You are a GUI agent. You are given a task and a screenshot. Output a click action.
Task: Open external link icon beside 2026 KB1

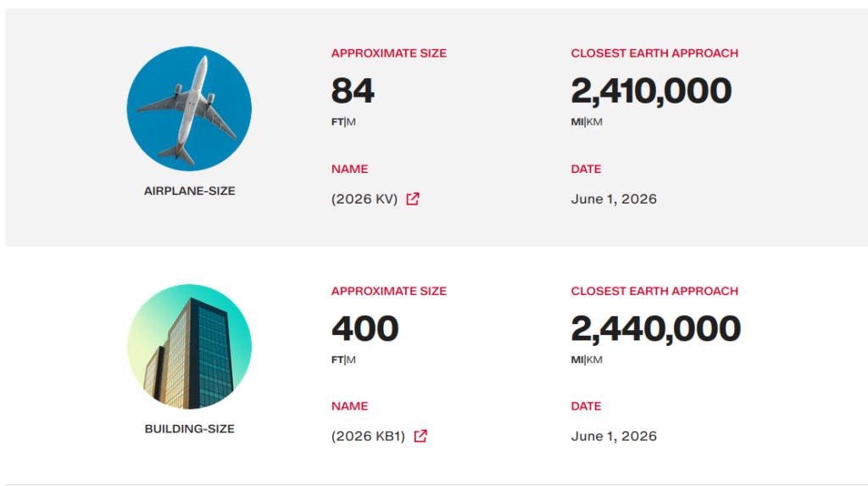[x=420, y=436]
